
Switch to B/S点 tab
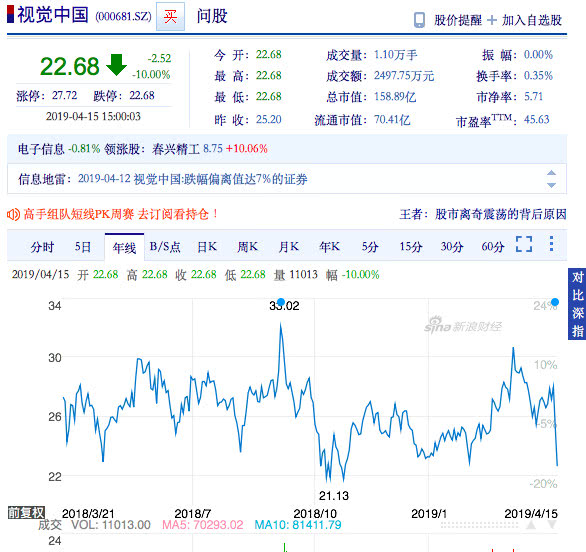[165, 247]
